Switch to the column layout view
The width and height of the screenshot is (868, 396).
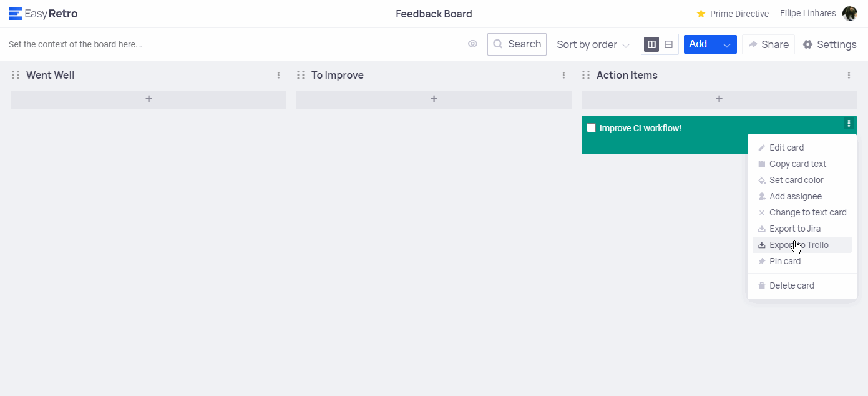click(x=651, y=44)
